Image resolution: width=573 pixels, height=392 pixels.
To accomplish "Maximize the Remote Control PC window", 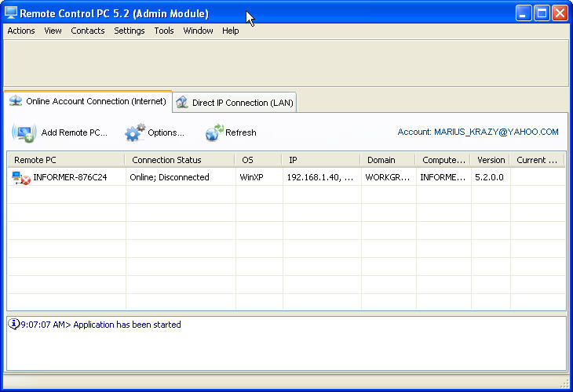I will [542, 13].
